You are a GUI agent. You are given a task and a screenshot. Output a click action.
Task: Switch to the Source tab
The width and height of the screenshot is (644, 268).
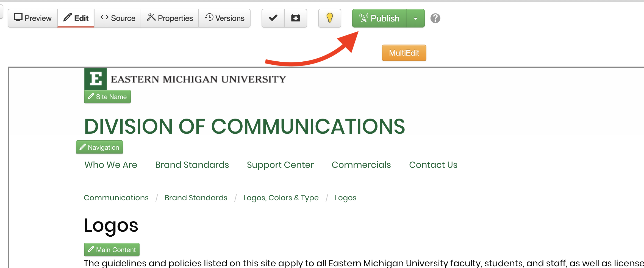point(118,18)
